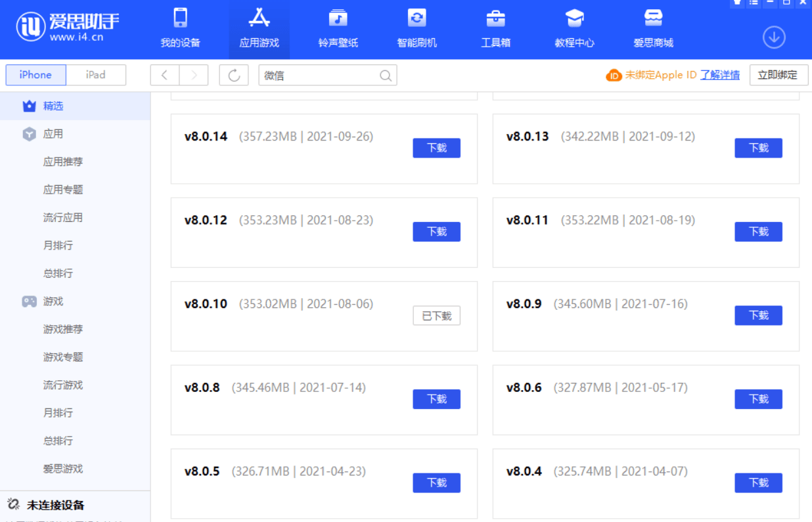Go forward with the right arrow
The image size is (812, 522).
(194, 76)
